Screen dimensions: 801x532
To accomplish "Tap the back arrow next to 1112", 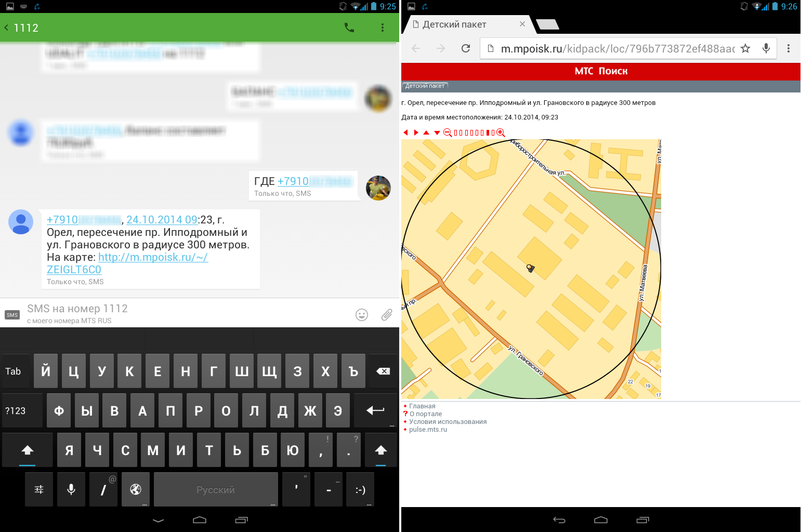I will [x=6, y=28].
